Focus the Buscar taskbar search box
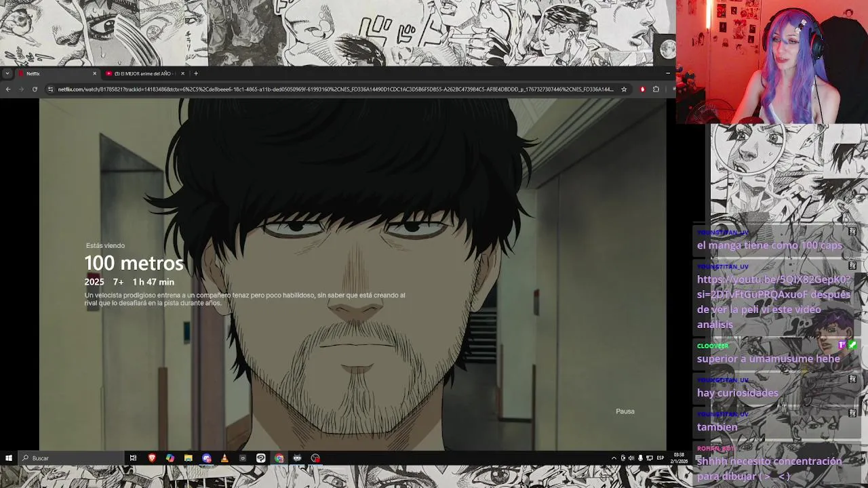 (71, 458)
